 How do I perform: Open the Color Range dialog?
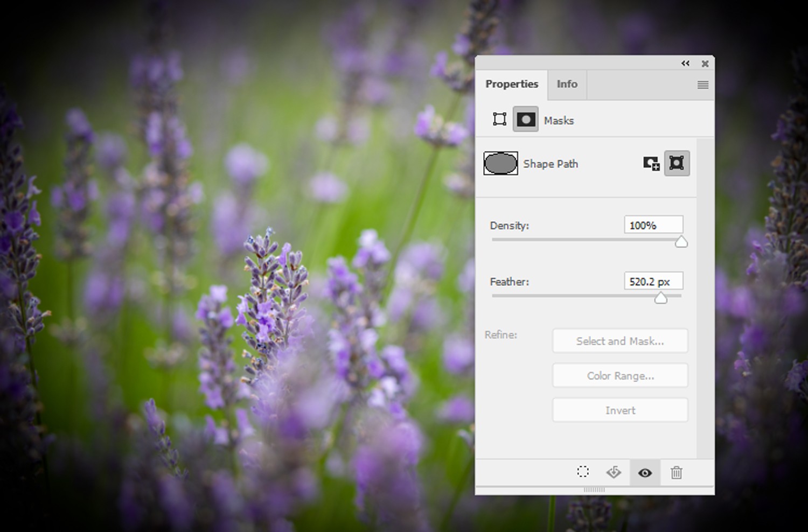point(620,375)
